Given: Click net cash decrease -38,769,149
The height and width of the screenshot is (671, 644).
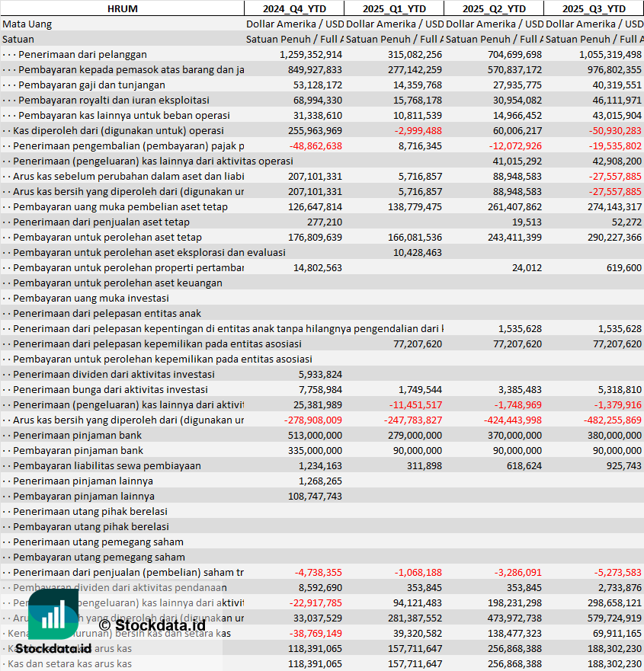Looking at the screenshot, I should pos(316,634).
